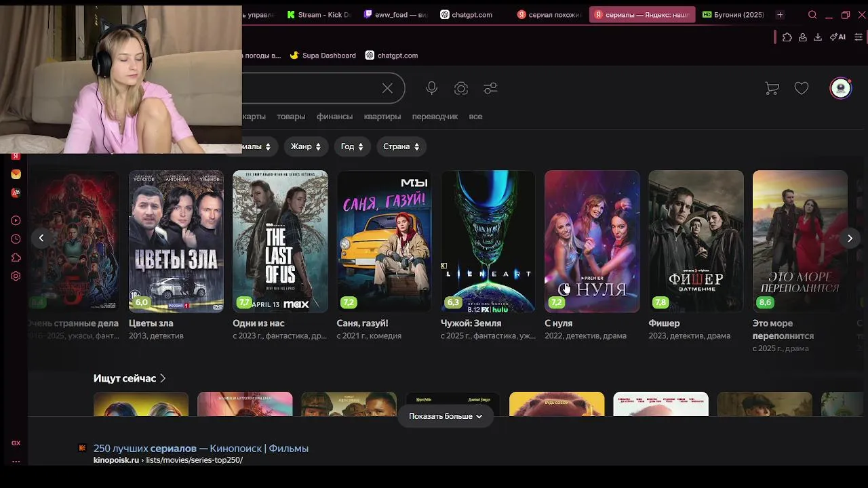Open favorites heart icon
868x488 pixels.
(x=802, y=88)
